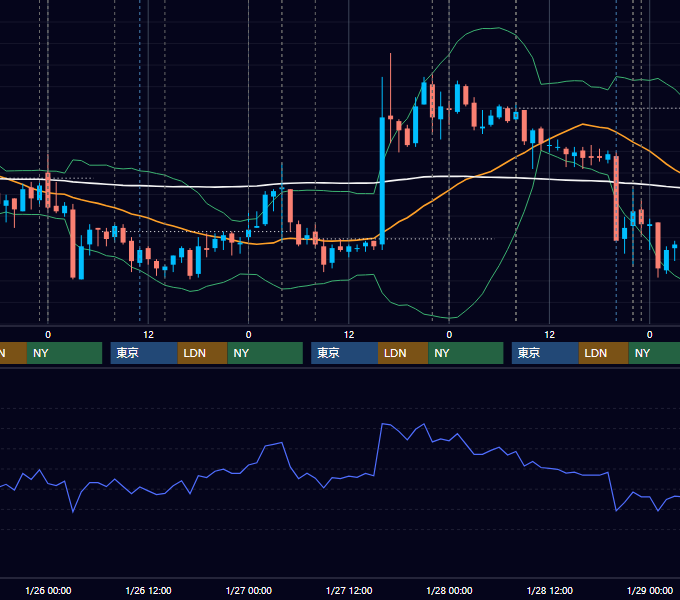Click the LDN session block on 1/28
Screen dimensions: 680x600
(603, 353)
